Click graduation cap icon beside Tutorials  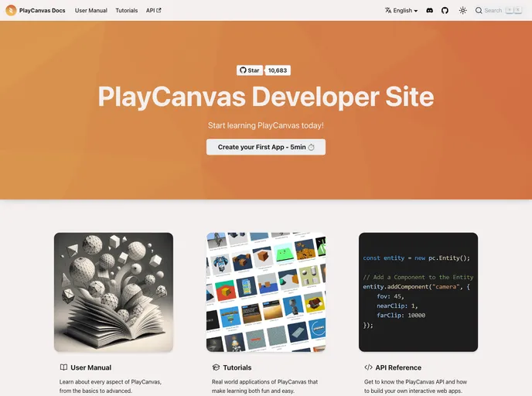click(x=217, y=367)
